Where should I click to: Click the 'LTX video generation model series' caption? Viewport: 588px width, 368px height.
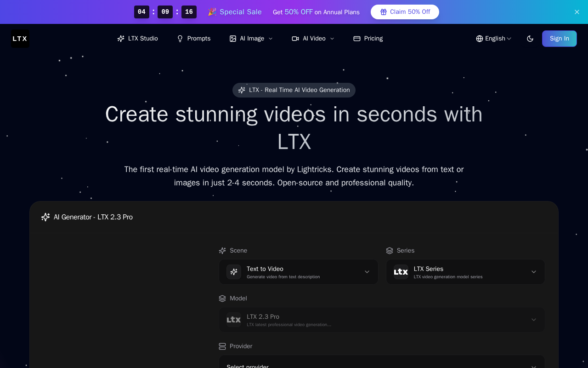[x=448, y=277]
